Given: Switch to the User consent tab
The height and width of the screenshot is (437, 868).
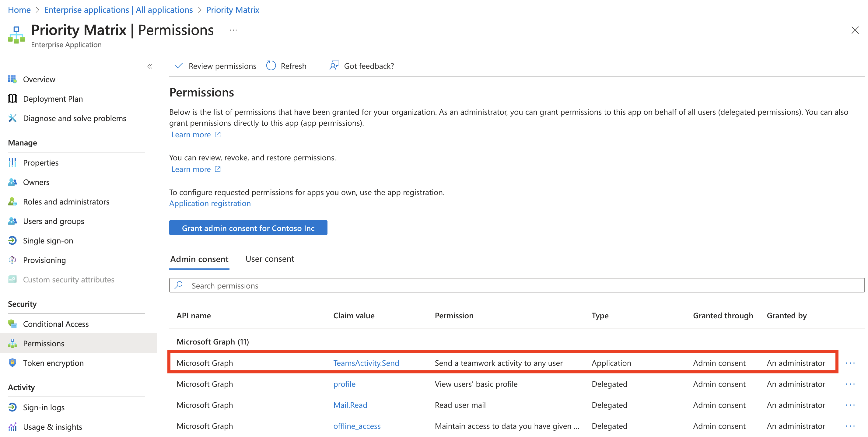Looking at the screenshot, I should coord(270,259).
